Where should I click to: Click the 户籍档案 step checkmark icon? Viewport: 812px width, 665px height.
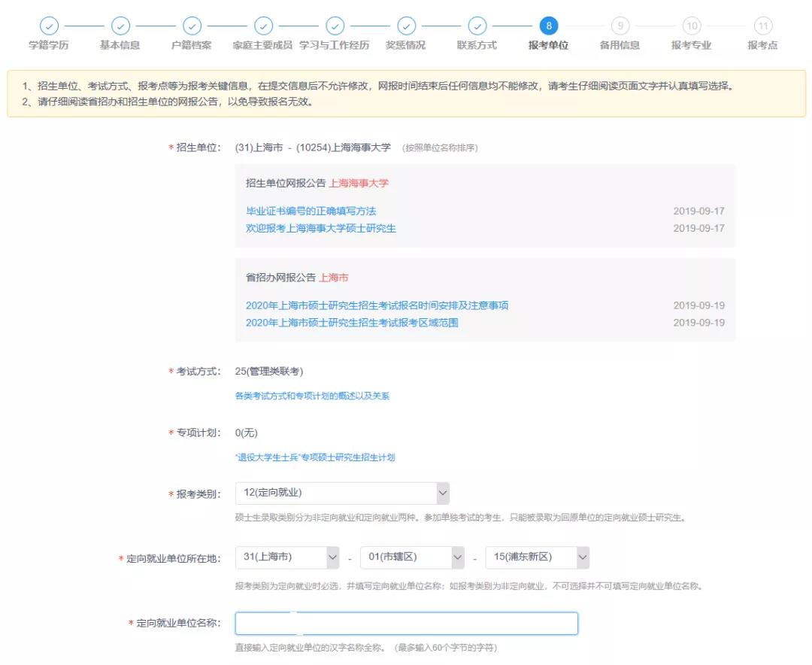pyautogui.click(x=192, y=26)
